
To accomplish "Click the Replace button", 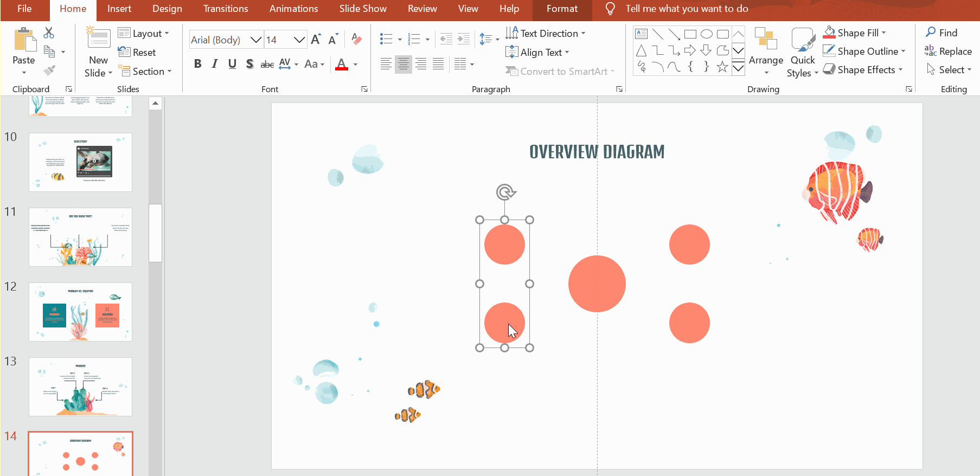I will tap(948, 52).
